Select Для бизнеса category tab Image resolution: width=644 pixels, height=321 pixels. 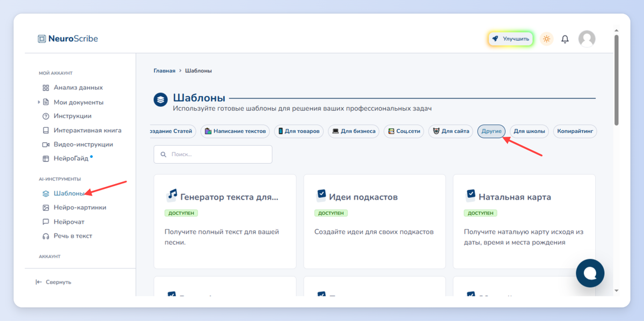coord(354,131)
